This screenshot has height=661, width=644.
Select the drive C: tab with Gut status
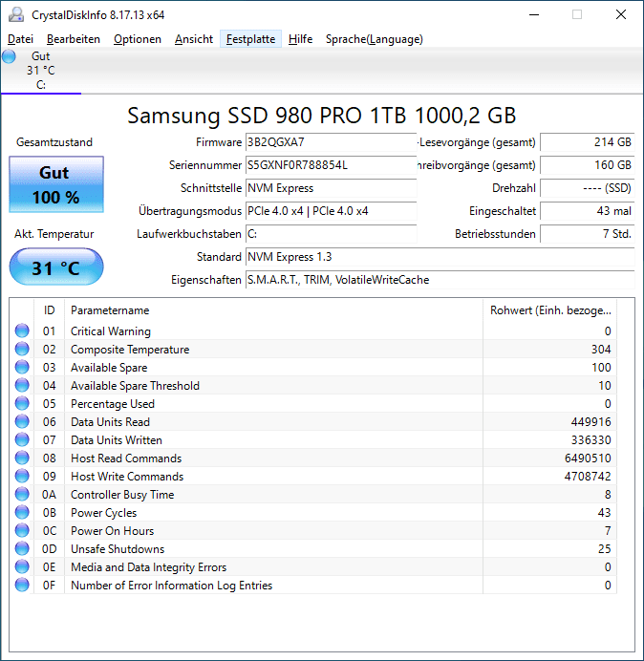[x=41, y=71]
